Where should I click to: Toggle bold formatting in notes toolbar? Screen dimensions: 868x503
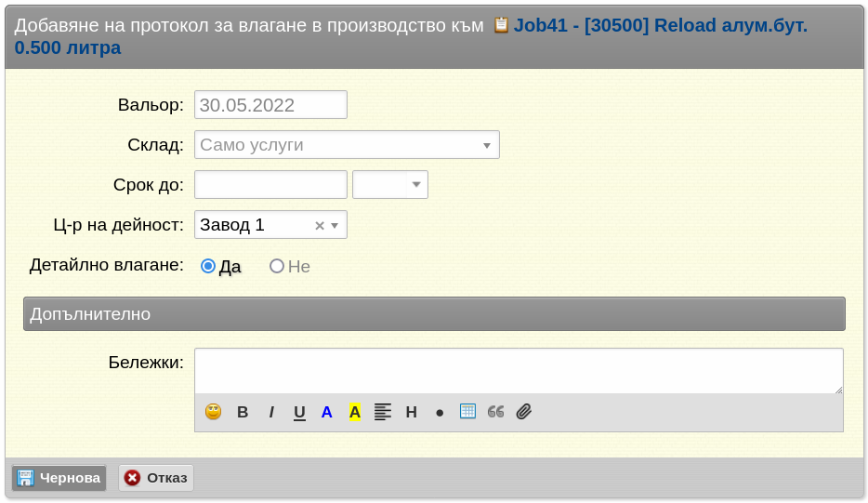coord(243,412)
